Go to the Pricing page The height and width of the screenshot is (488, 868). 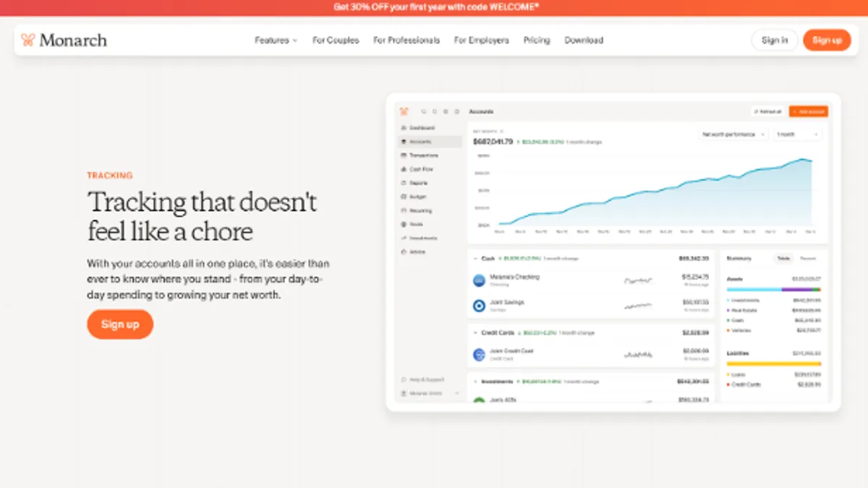pyautogui.click(x=537, y=40)
